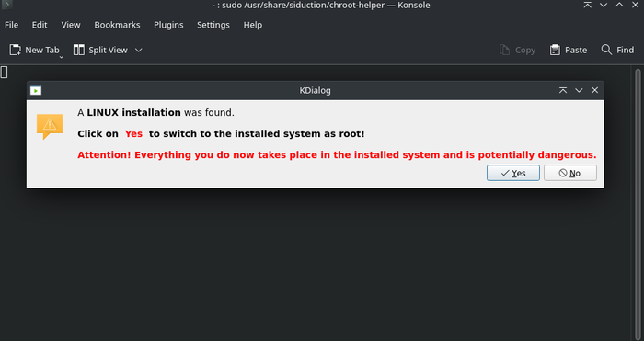This screenshot has height=341, width=644.
Task: Open the Edit menu
Action: (40, 25)
